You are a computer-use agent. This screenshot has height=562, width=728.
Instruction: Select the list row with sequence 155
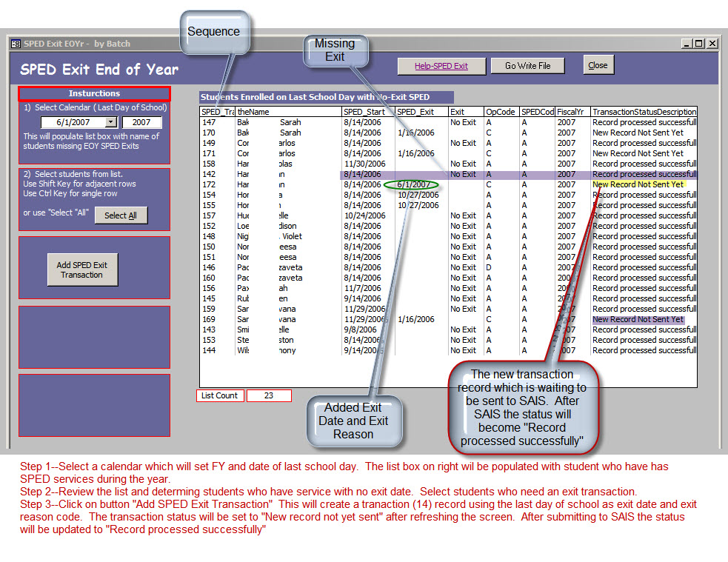pyautogui.click(x=449, y=205)
